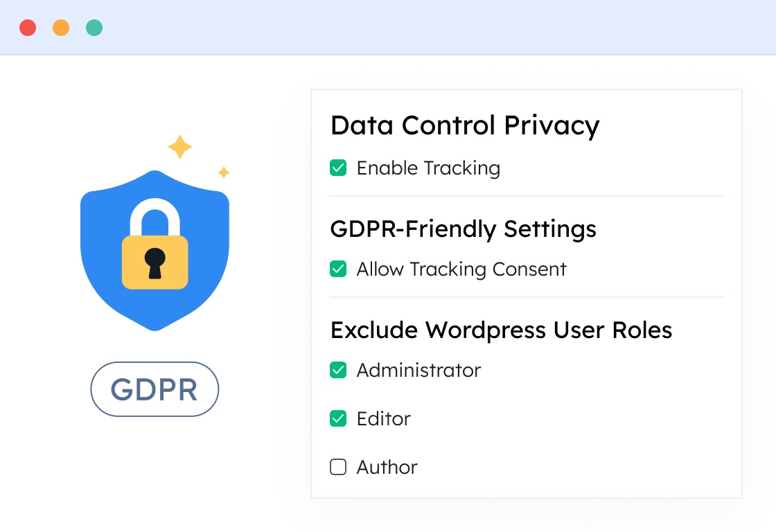The image size is (776, 532).
Task: Click the large yellow sparkle star
Action: [180, 147]
